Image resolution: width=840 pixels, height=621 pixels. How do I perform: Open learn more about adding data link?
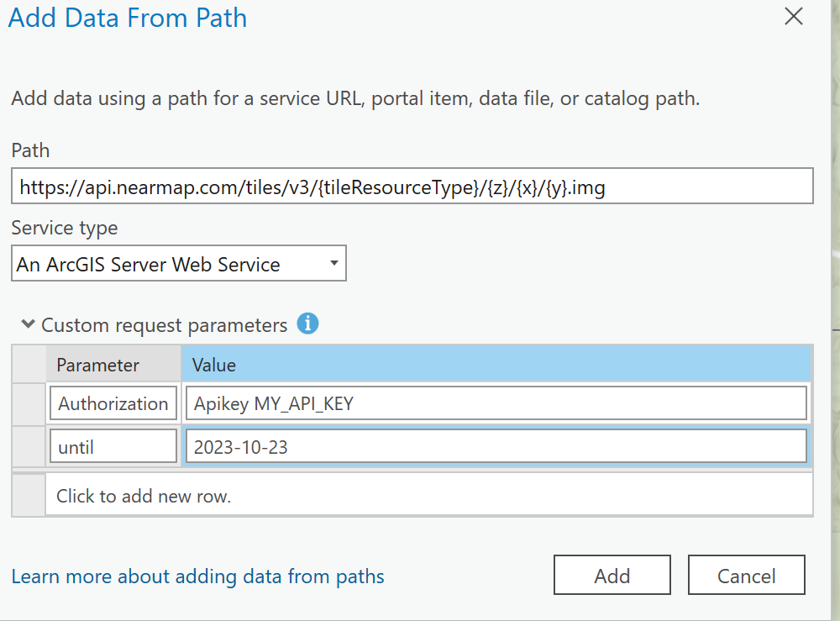point(197,576)
